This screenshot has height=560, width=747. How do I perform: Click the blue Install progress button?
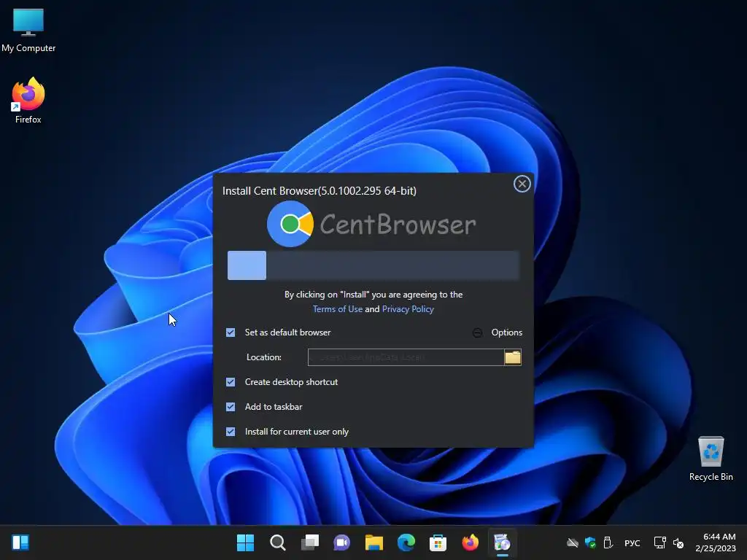pyautogui.click(x=247, y=265)
